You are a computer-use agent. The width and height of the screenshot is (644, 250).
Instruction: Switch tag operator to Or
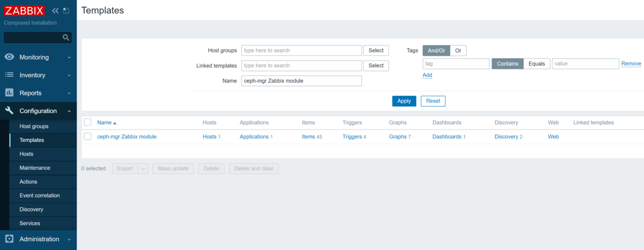point(458,51)
